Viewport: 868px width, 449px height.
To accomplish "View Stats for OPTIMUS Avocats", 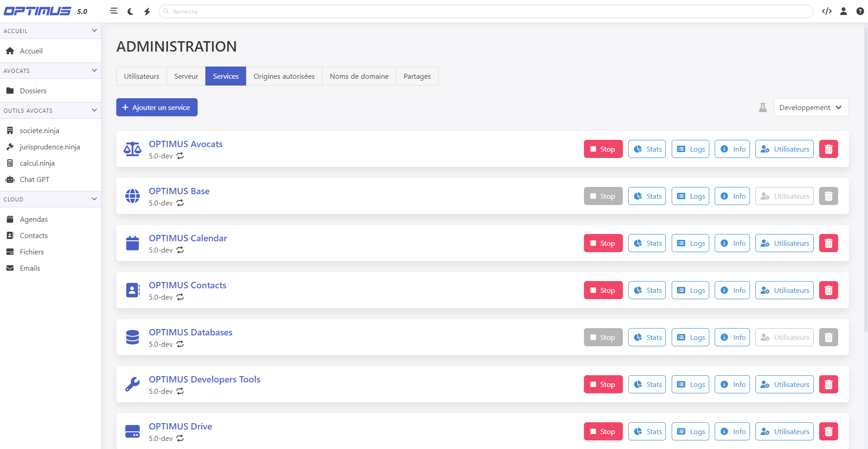I will click(647, 149).
